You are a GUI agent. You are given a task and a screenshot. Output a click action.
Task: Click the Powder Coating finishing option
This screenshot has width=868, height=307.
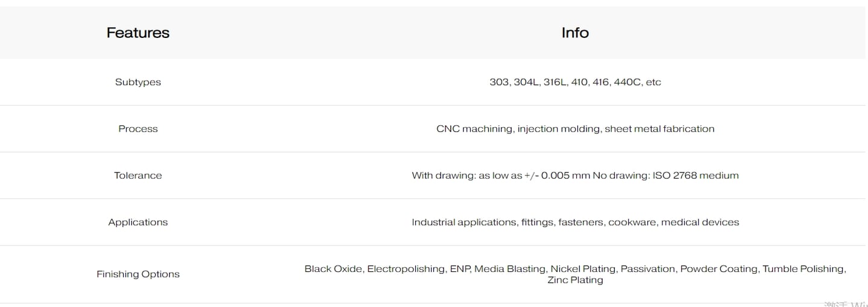click(719, 269)
